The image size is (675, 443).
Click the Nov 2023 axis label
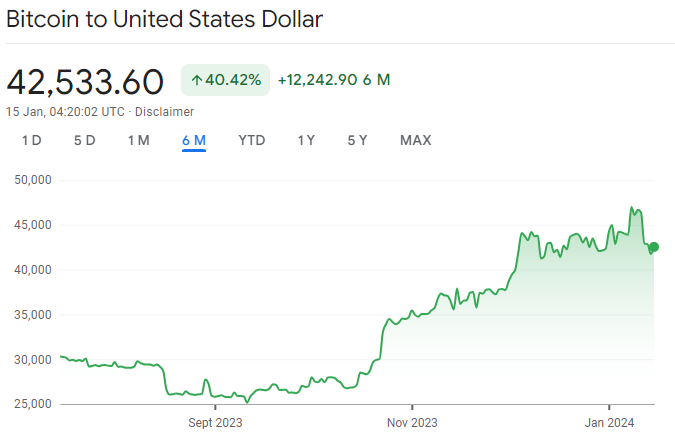pyautogui.click(x=412, y=422)
